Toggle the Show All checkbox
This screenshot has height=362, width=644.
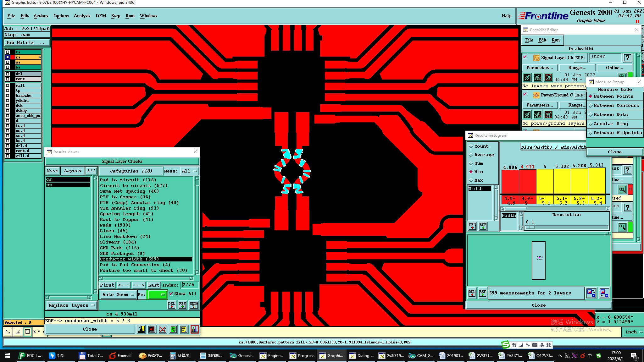(x=171, y=293)
